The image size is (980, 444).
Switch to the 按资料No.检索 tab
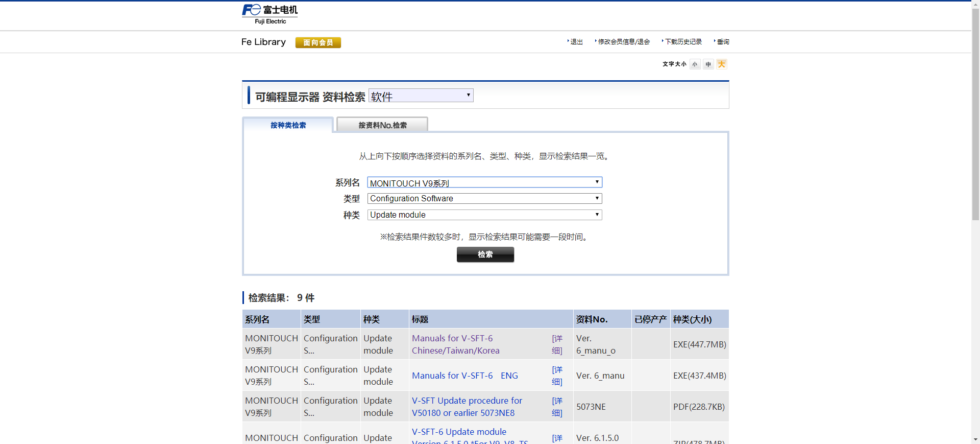pos(382,125)
